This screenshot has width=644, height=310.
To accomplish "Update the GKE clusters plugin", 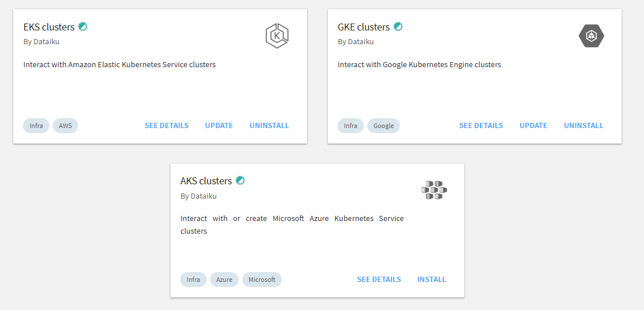I will click(533, 126).
